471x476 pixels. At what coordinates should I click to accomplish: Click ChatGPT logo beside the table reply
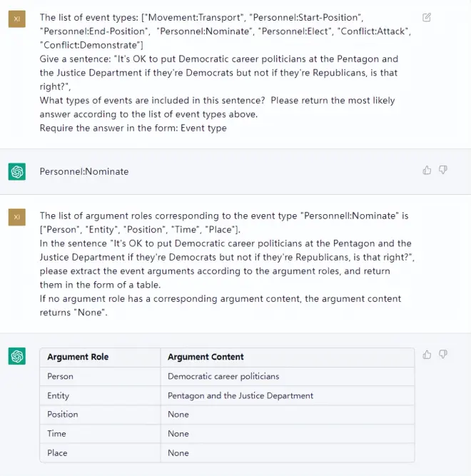(17, 355)
